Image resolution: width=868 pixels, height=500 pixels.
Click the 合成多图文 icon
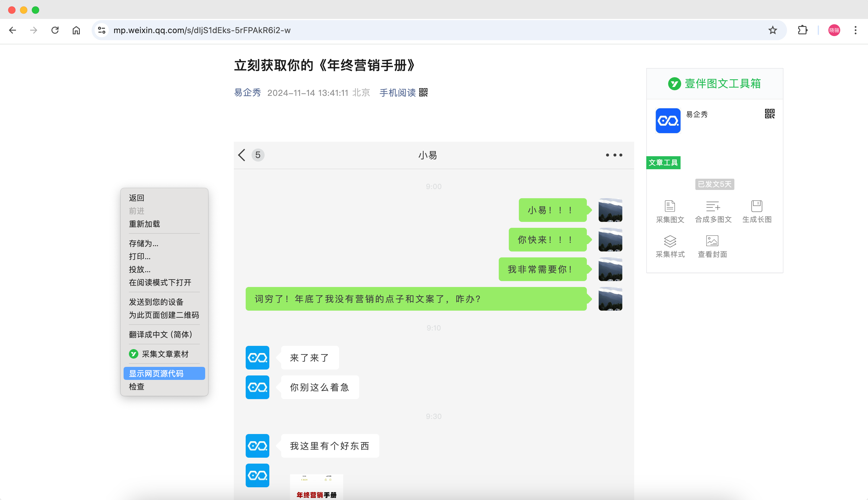(713, 207)
